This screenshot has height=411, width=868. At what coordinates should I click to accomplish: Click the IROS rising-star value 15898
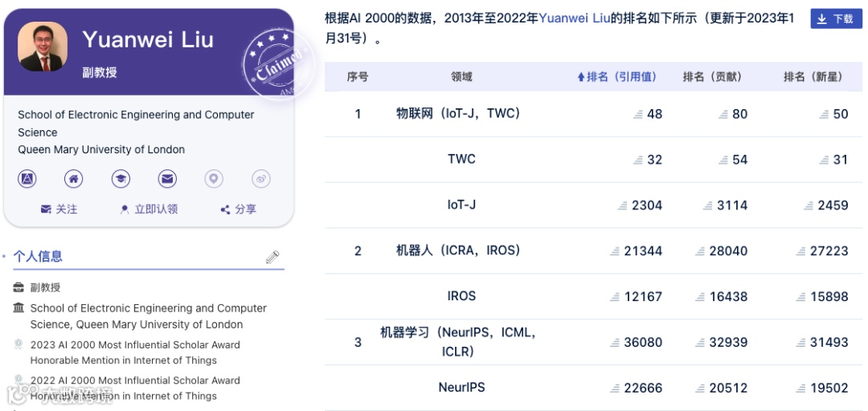(829, 296)
